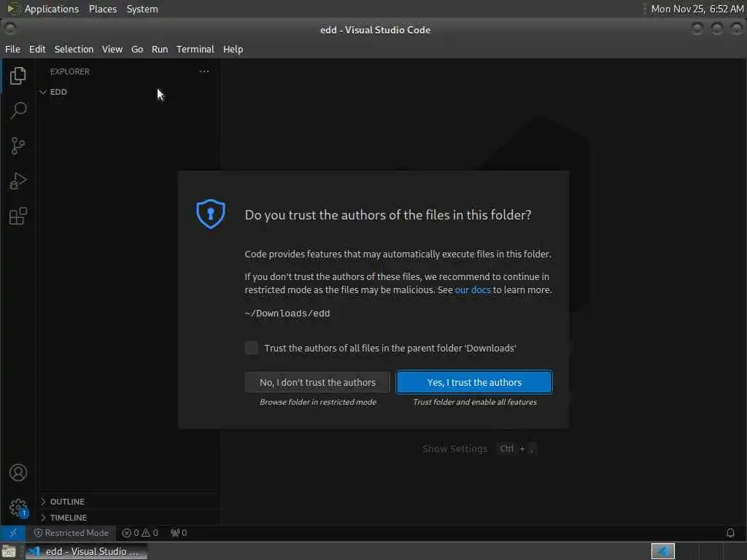Click the date and time clock
This screenshot has height=560, width=747.
click(697, 9)
